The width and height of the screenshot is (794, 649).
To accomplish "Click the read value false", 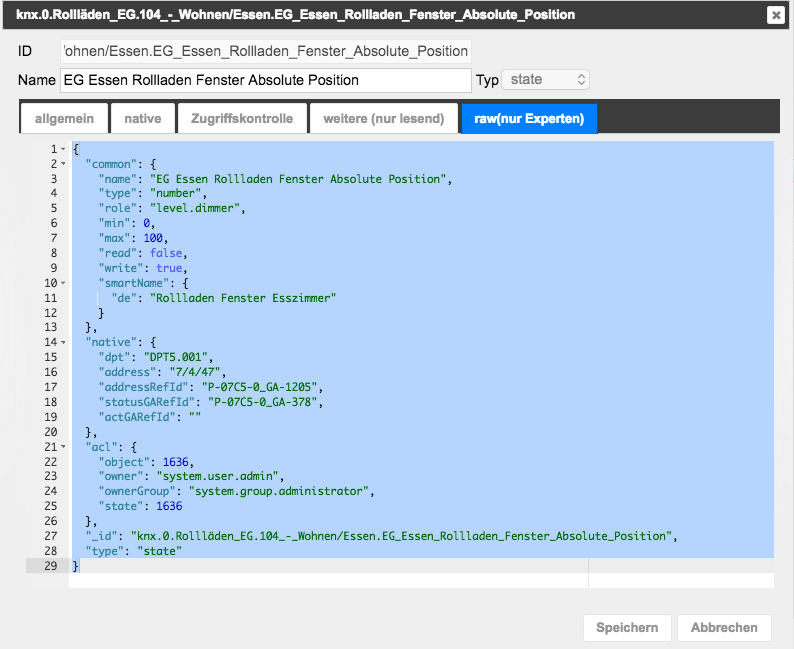I will 166,253.
